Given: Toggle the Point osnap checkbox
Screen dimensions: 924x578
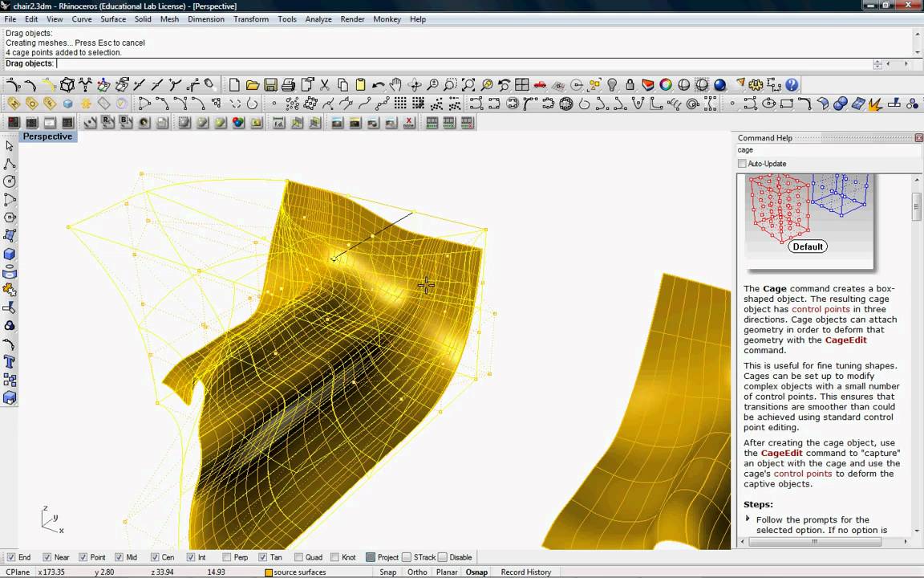Looking at the screenshot, I should (x=83, y=557).
